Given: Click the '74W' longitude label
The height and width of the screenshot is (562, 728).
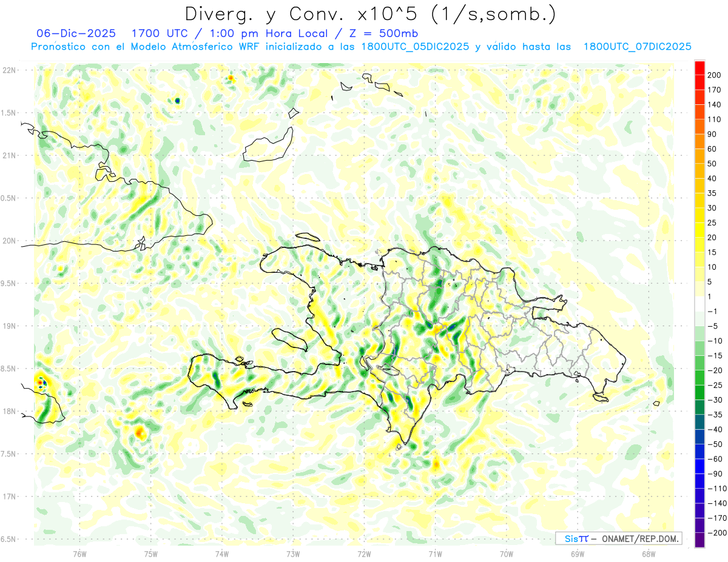Looking at the screenshot, I should [x=221, y=554].
